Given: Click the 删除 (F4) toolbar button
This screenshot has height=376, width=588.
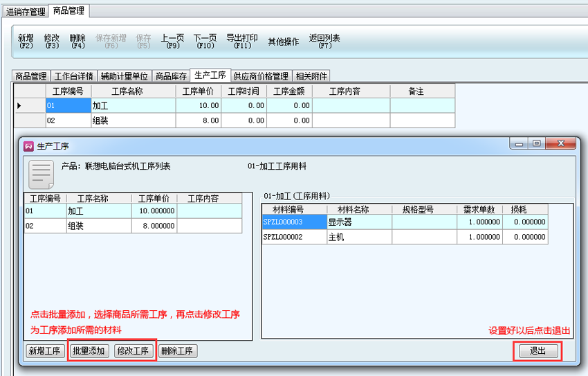Looking at the screenshot, I should click(77, 42).
